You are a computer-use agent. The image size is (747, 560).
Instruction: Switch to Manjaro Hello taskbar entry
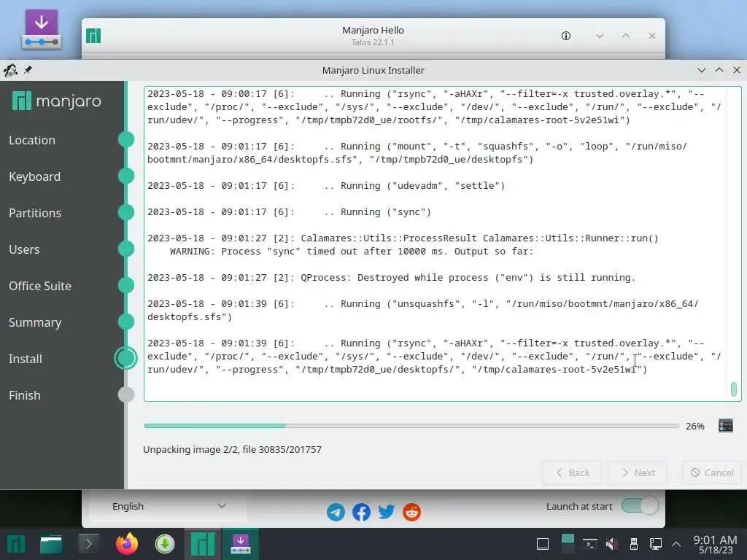pyautogui.click(x=203, y=544)
